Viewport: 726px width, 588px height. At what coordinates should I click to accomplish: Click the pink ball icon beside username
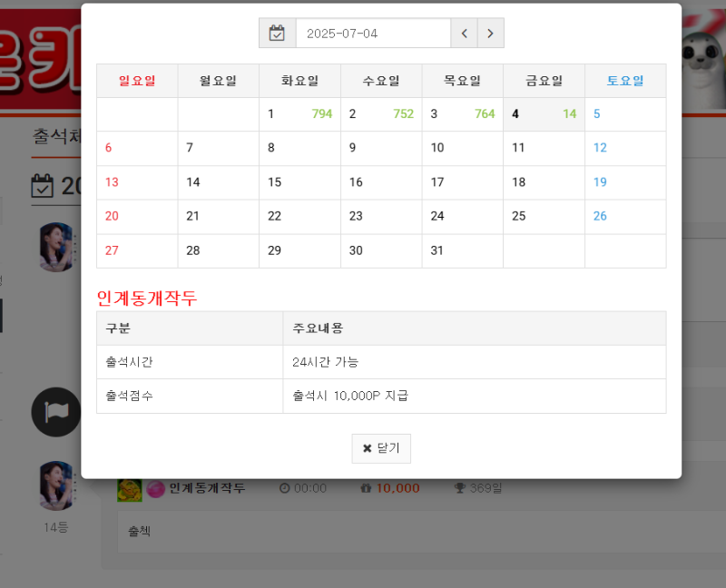click(x=155, y=489)
